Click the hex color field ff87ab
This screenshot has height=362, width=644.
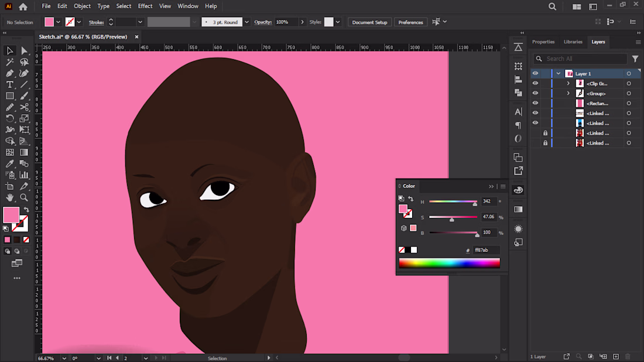point(487,250)
